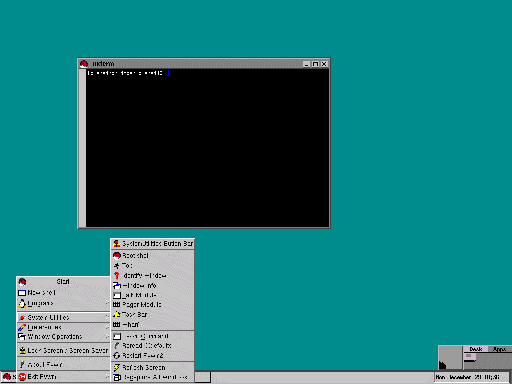Viewport: 512px width, 384px height.
Task: Maximize the xterm window
Action: tap(315, 64)
